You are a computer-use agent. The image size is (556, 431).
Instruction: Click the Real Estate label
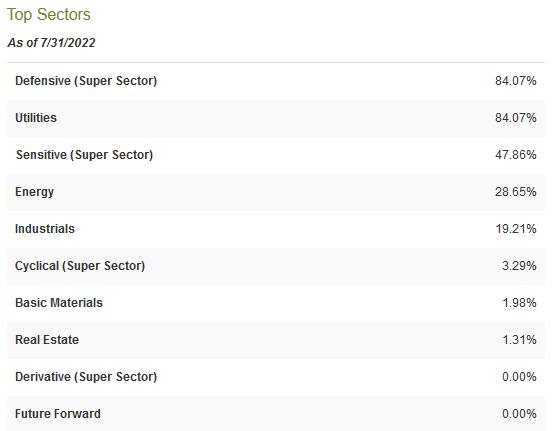click(x=47, y=340)
